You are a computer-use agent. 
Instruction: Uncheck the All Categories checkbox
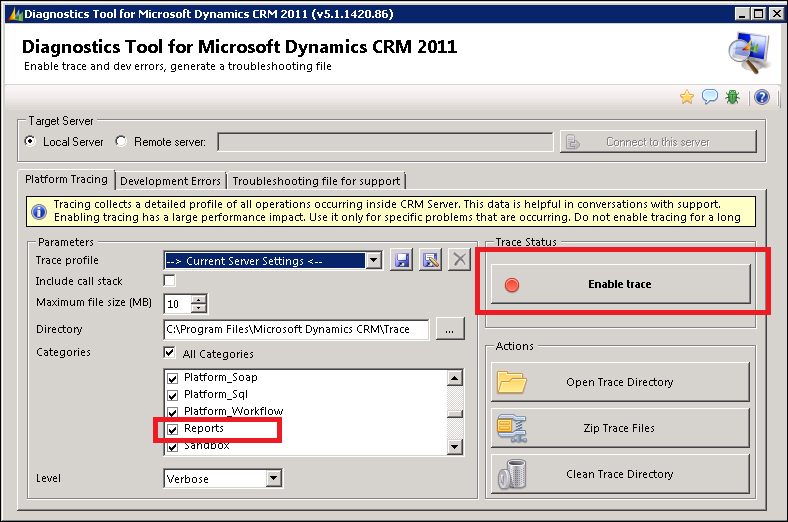tap(170, 354)
